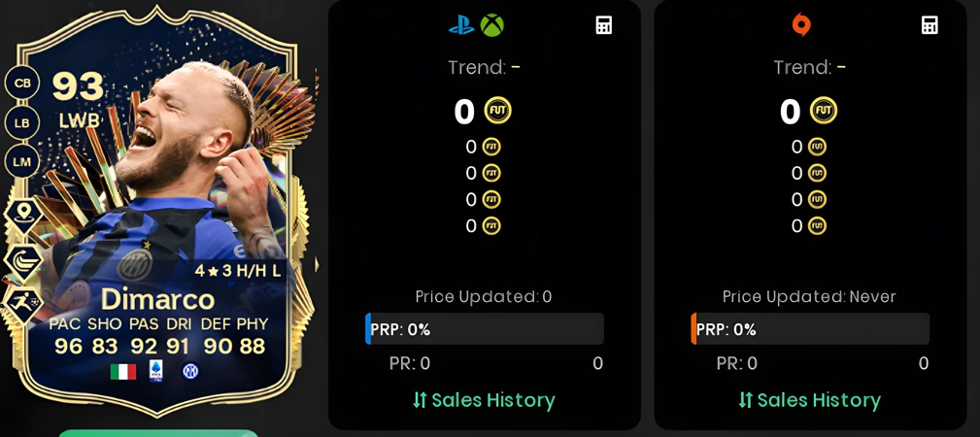Click the PC PRP 0% progress bar
Screen dimensions: 980x437
810,329
